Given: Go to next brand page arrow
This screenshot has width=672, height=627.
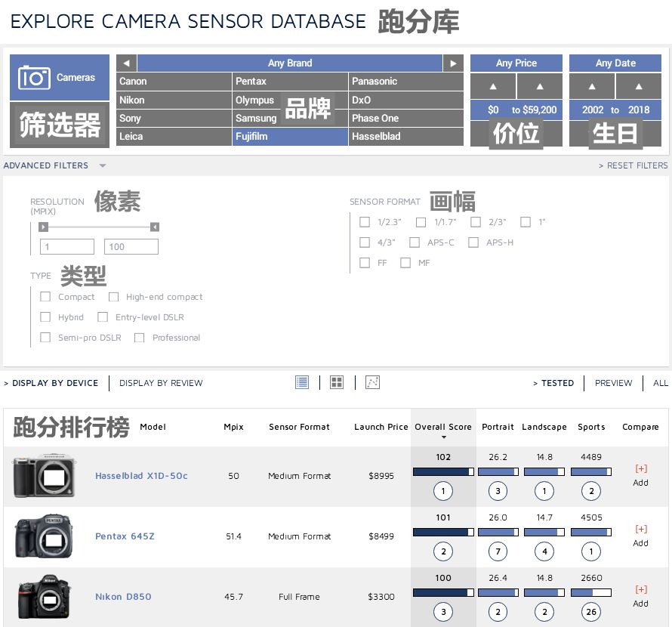Looking at the screenshot, I should pyautogui.click(x=453, y=63).
